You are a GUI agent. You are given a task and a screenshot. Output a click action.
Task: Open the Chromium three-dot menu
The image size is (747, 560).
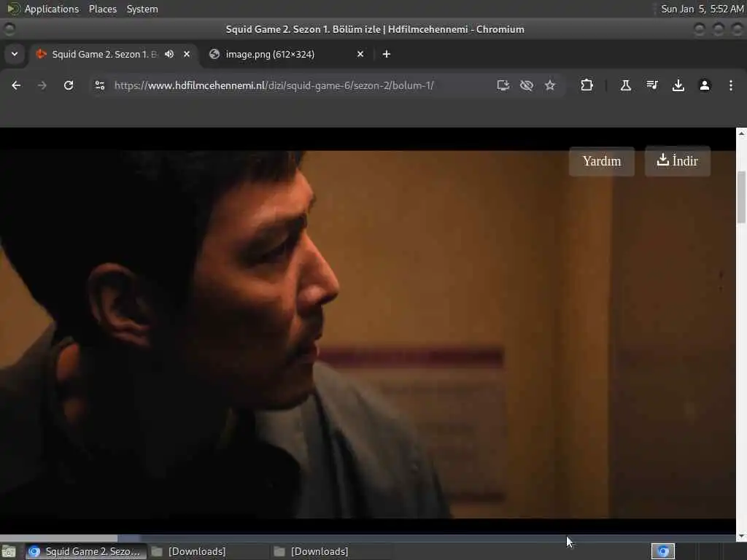click(x=730, y=85)
